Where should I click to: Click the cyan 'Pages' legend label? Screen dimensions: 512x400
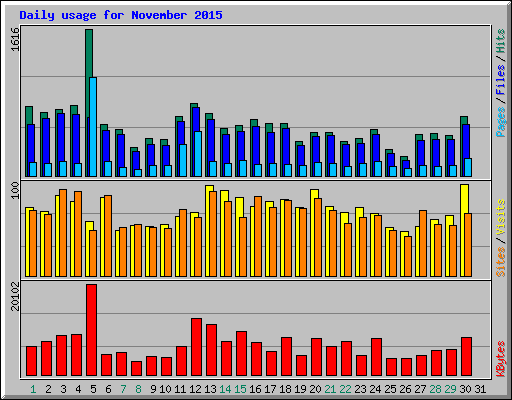pos(501,122)
